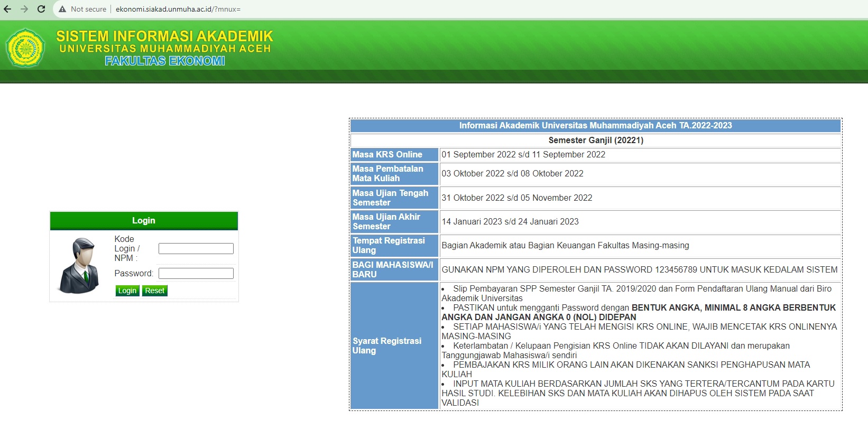Click the 14 Januari 2023 date cell

pos(640,222)
